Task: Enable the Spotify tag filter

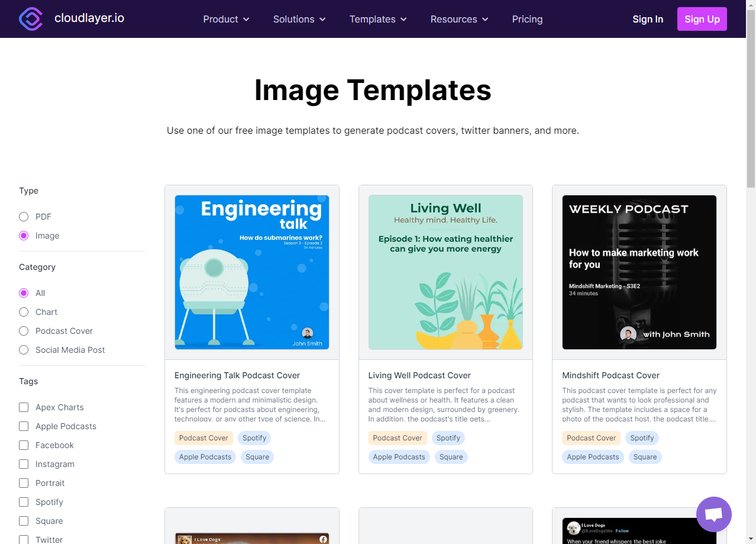Action: tap(23, 502)
